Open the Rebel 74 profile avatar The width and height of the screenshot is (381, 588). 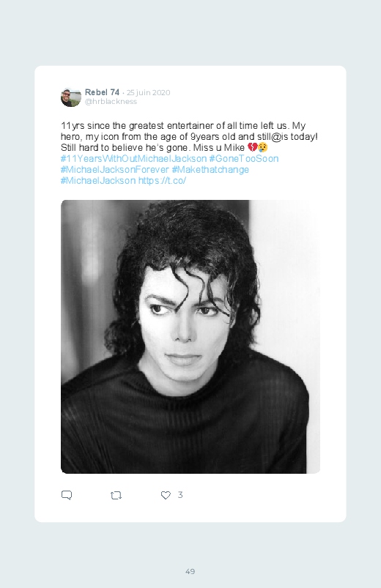(x=71, y=97)
